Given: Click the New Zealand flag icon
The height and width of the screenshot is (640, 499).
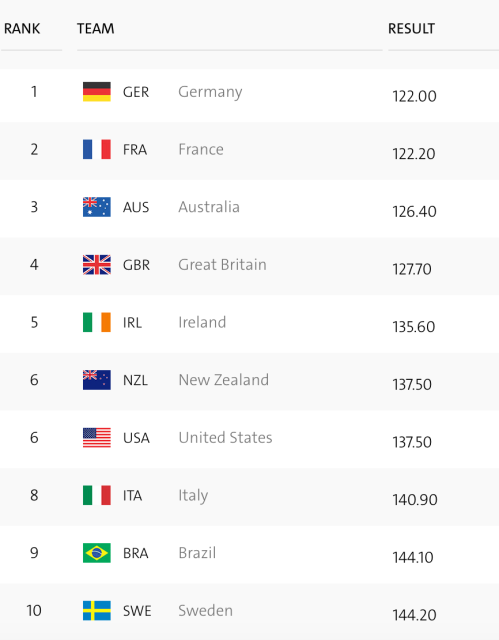Looking at the screenshot, I should click(97, 380).
